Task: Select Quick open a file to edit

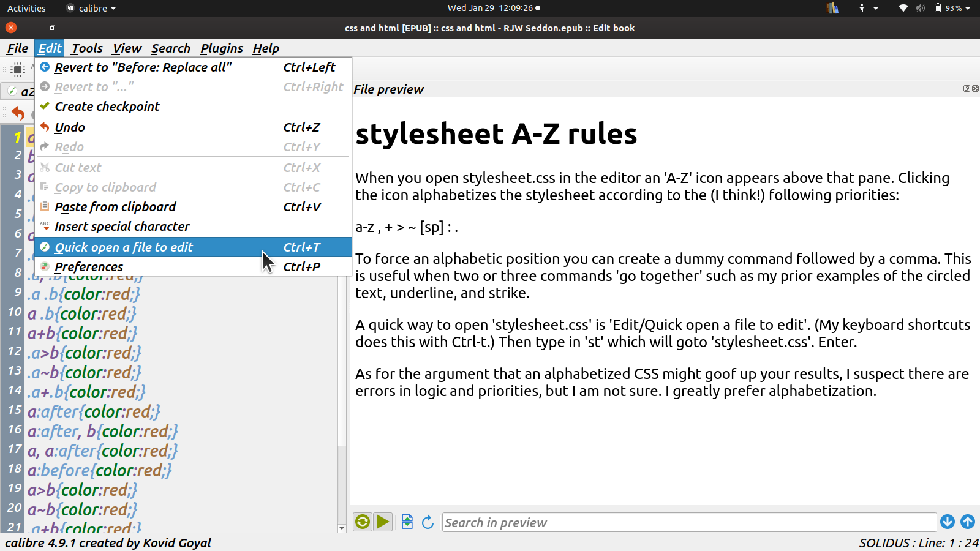Action: coord(124,247)
